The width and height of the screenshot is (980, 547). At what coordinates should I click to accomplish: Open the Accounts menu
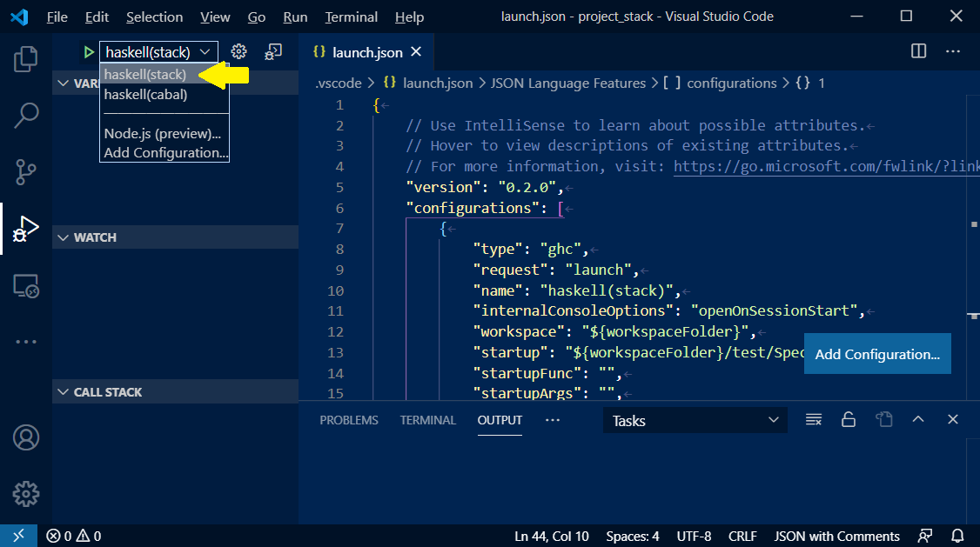25,437
